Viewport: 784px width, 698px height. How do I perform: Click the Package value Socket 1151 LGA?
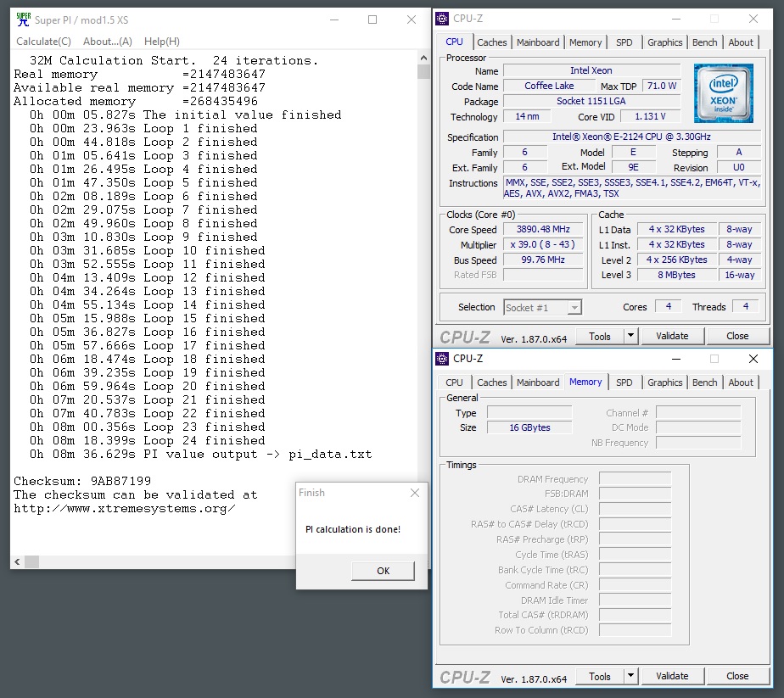[591, 102]
